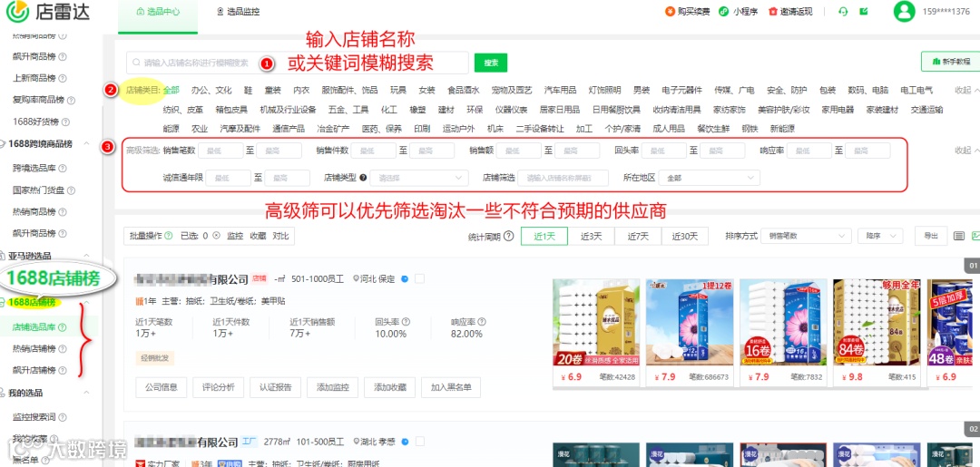Viewport: 980px width, 467px height.
Task: Click blue verified badge beside 河北 保定
Action: click(405, 278)
